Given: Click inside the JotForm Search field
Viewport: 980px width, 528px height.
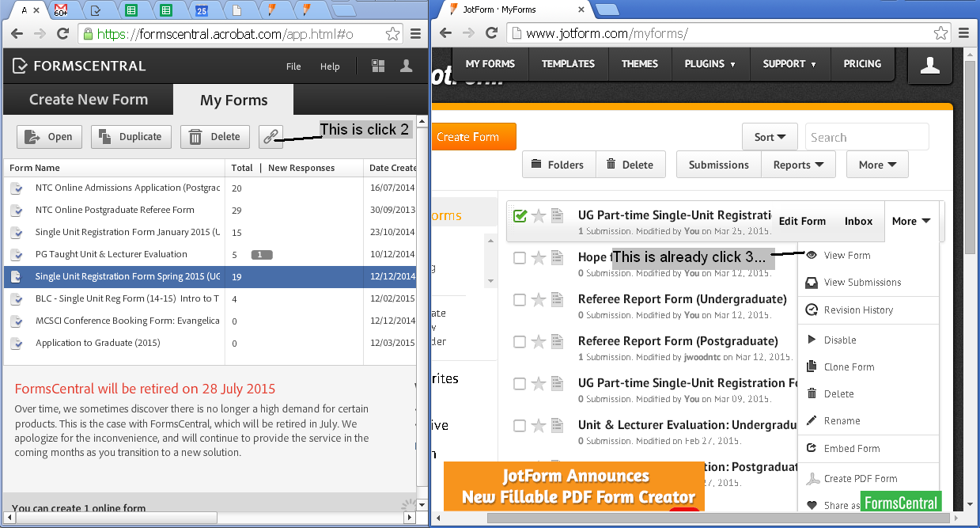Looking at the screenshot, I should point(866,136).
